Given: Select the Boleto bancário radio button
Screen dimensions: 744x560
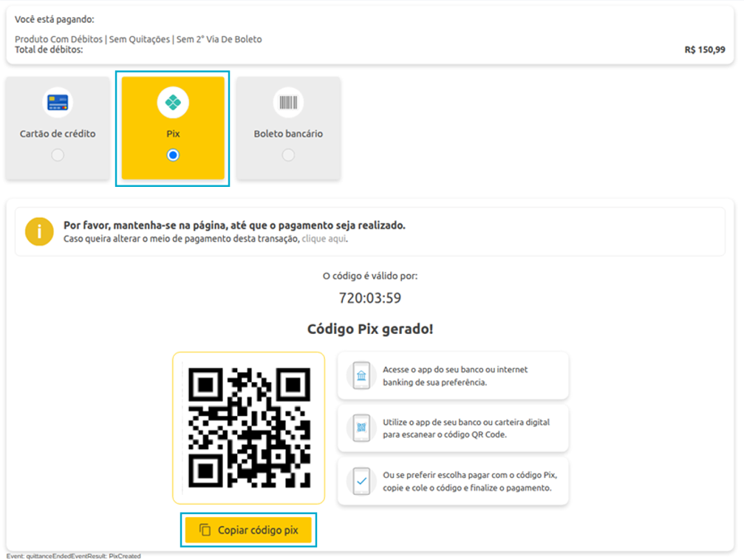Looking at the screenshot, I should pos(288,155).
